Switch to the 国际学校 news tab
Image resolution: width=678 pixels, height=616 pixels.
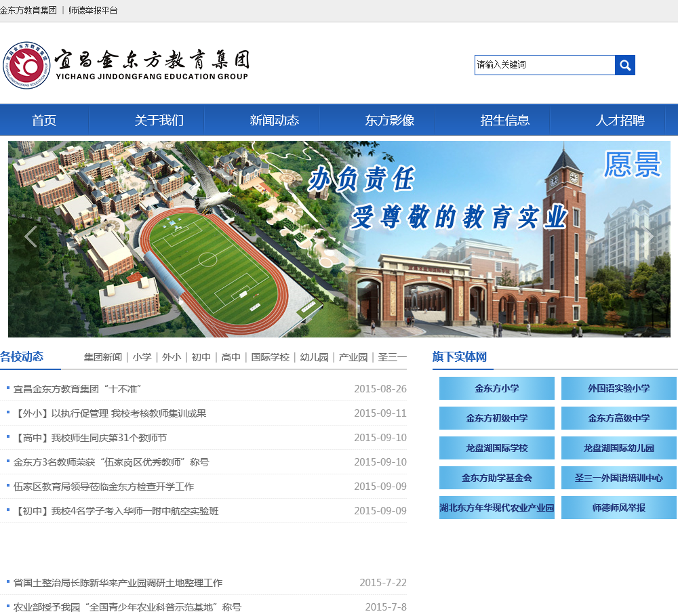click(270, 357)
